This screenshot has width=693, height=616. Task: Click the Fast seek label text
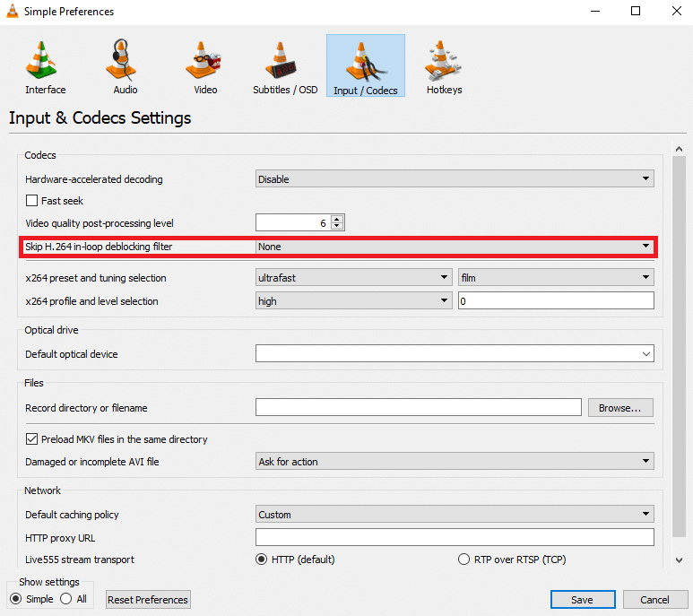(x=63, y=201)
